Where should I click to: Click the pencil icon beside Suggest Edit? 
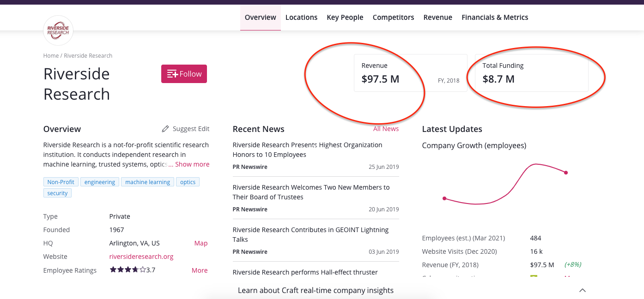click(165, 129)
